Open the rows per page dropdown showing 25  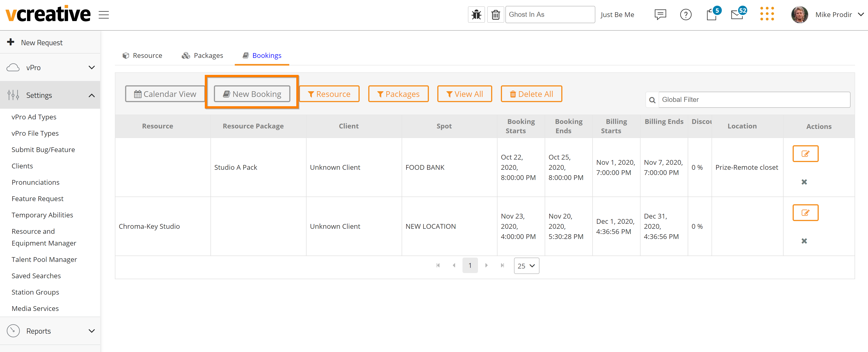pos(526,266)
